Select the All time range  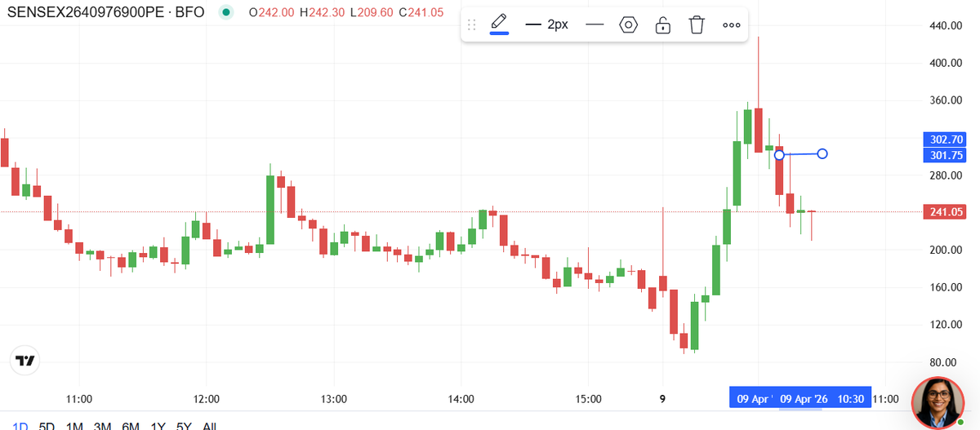click(210, 426)
